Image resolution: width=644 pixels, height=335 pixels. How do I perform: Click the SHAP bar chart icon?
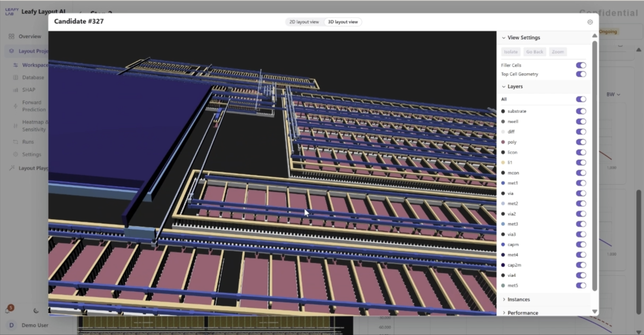point(16,90)
